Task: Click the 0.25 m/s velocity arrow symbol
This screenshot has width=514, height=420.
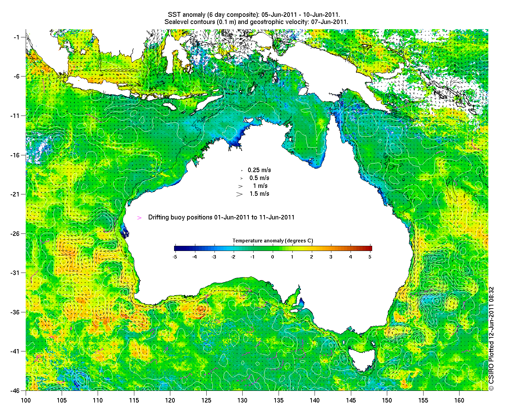Action: (242, 170)
